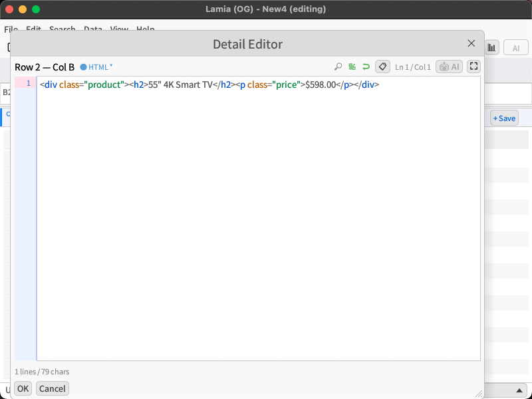The width and height of the screenshot is (532, 399).
Task: Expand editor with the fullscreen icon
Action: pyautogui.click(x=473, y=66)
